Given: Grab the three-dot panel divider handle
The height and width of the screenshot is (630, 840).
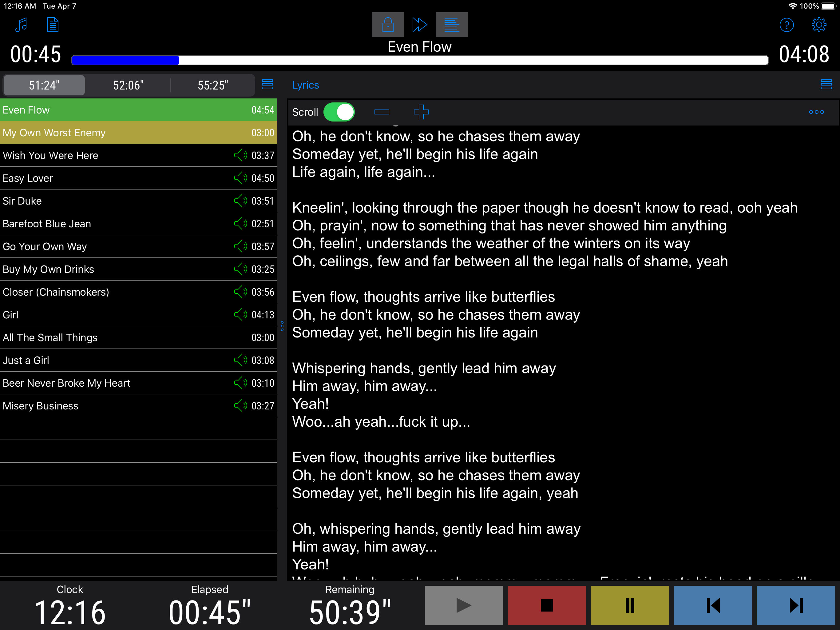Looking at the screenshot, I should 282,326.
